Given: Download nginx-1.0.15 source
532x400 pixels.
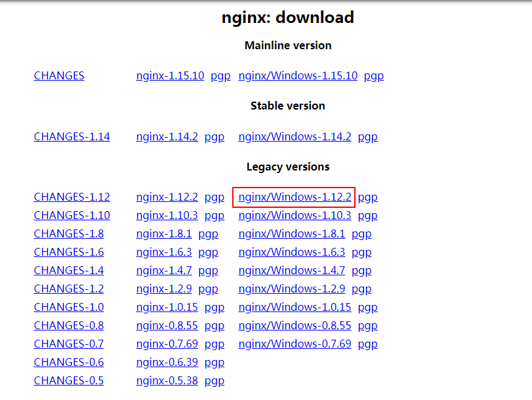Looking at the screenshot, I should (x=167, y=307).
